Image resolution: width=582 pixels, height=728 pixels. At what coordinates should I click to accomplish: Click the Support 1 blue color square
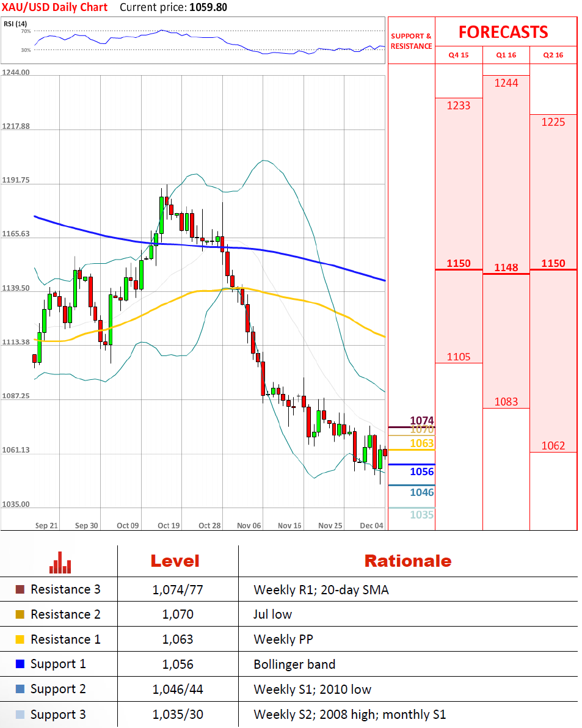coord(20,664)
